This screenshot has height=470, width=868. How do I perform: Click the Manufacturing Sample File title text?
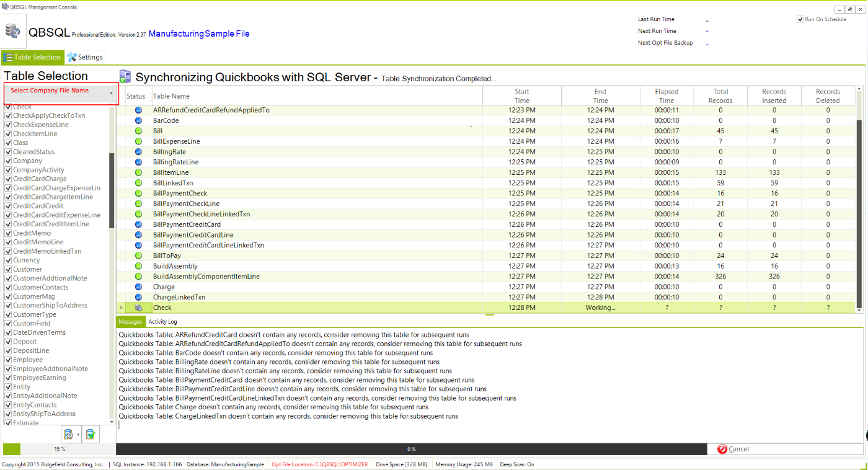[x=199, y=33]
